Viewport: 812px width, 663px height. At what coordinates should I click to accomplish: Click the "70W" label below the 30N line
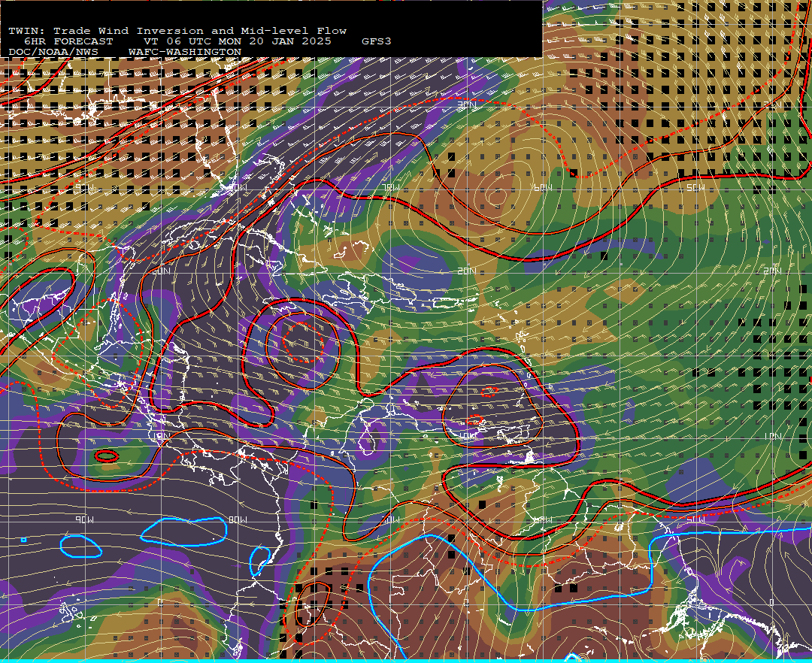click(391, 188)
